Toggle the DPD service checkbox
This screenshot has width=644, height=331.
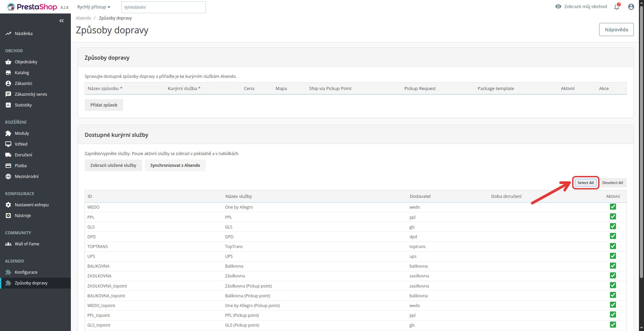[613, 236]
